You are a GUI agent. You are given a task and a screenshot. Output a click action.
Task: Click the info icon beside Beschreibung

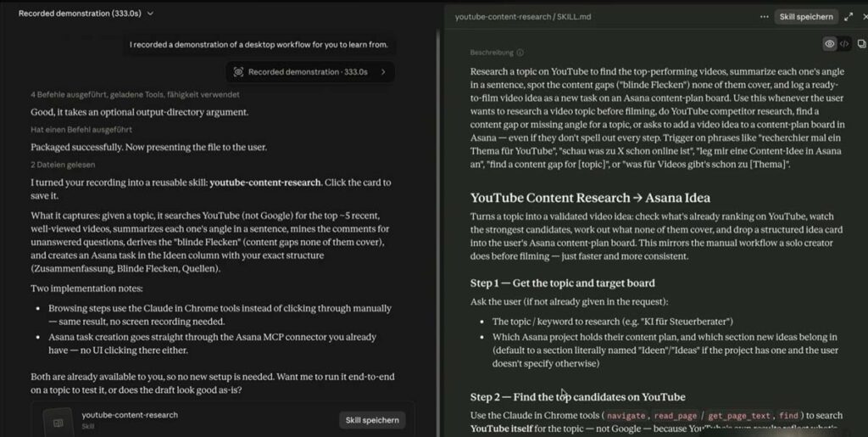coord(520,53)
